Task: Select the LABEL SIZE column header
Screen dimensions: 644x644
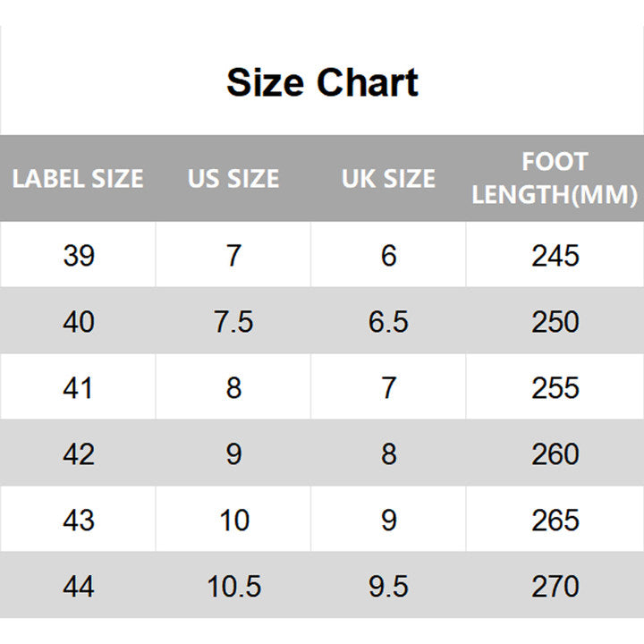Action: 78,178
